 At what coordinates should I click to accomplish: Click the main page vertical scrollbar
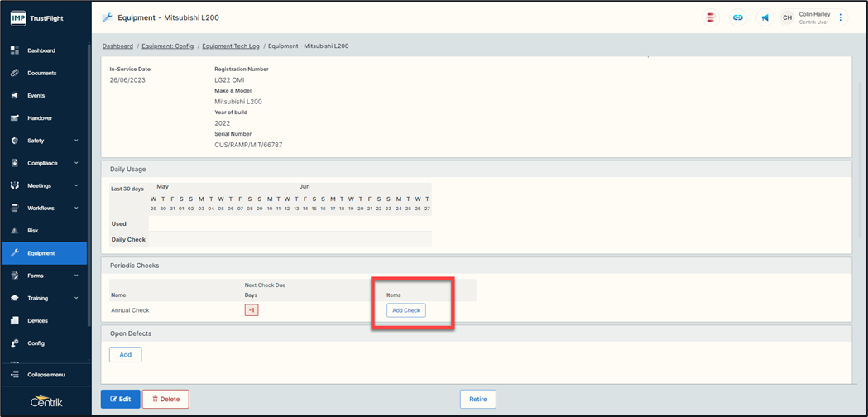tap(860, 161)
